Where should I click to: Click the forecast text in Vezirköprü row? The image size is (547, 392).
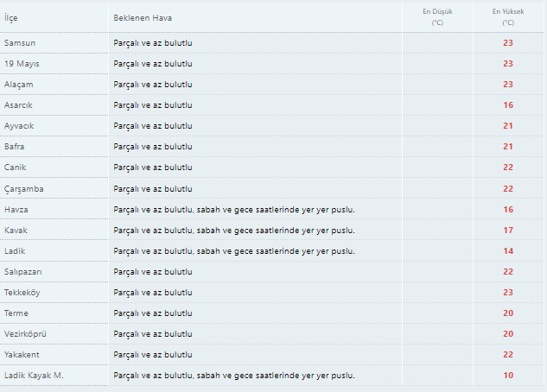(153, 334)
